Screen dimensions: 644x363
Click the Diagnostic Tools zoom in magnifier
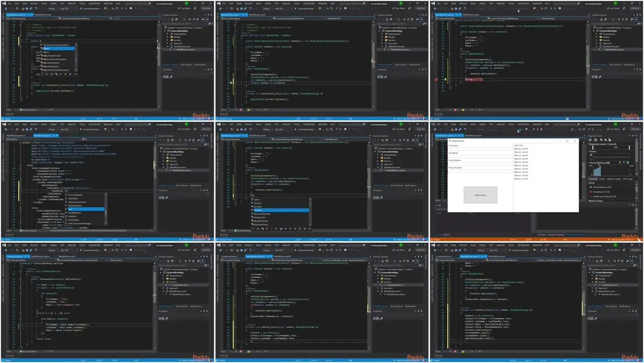(601, 140)
